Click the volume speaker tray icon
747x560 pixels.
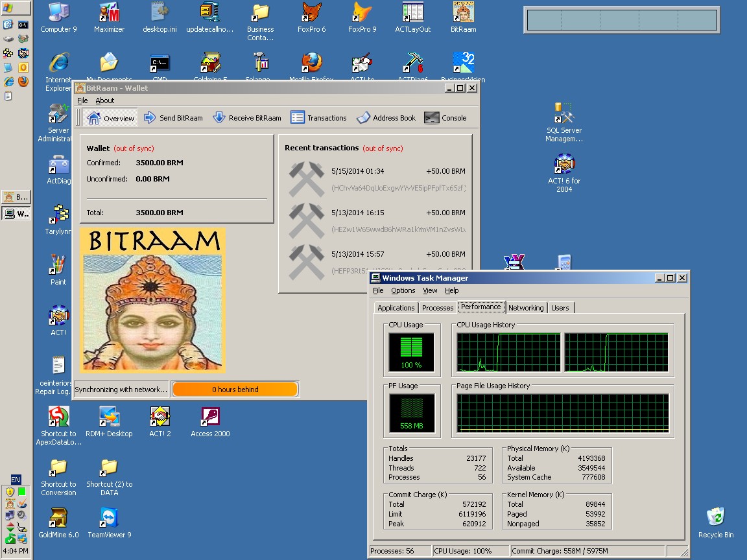[x=21, y=515]
